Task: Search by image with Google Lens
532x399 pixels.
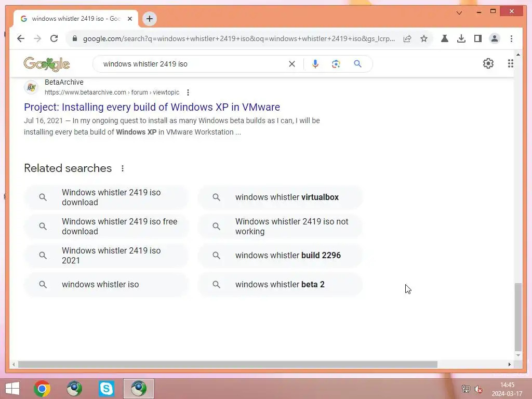Action: pos(336,64)
